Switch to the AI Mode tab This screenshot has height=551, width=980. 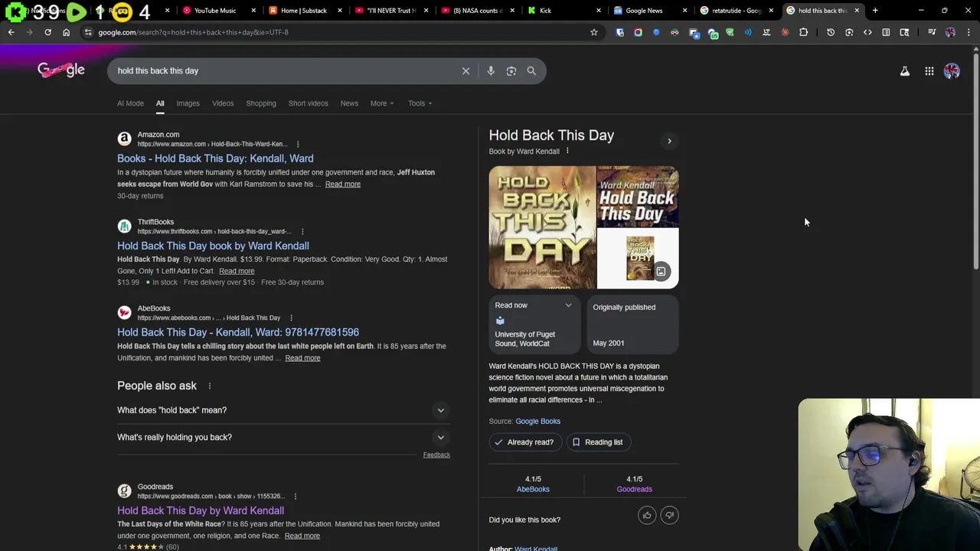tap(130, 103)
